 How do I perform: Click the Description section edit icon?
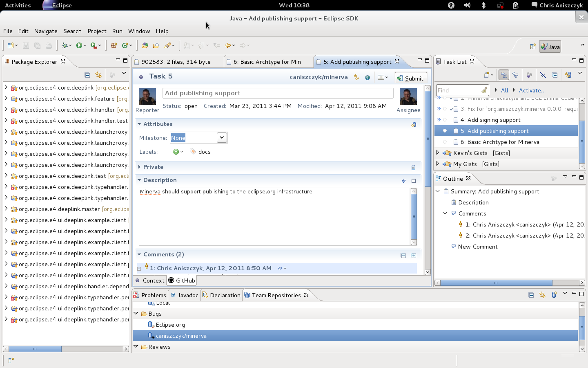click(403, 180)
